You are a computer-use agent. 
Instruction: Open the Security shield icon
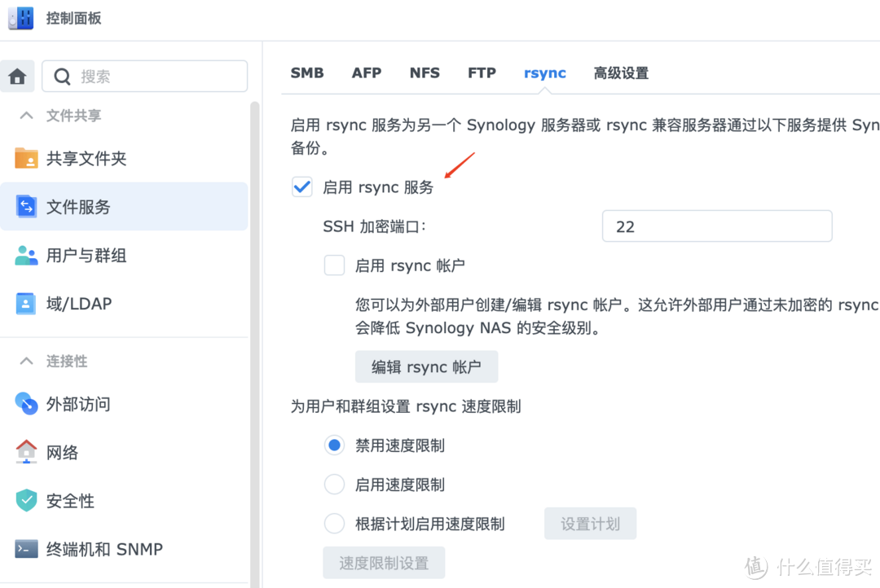(26, 500)
